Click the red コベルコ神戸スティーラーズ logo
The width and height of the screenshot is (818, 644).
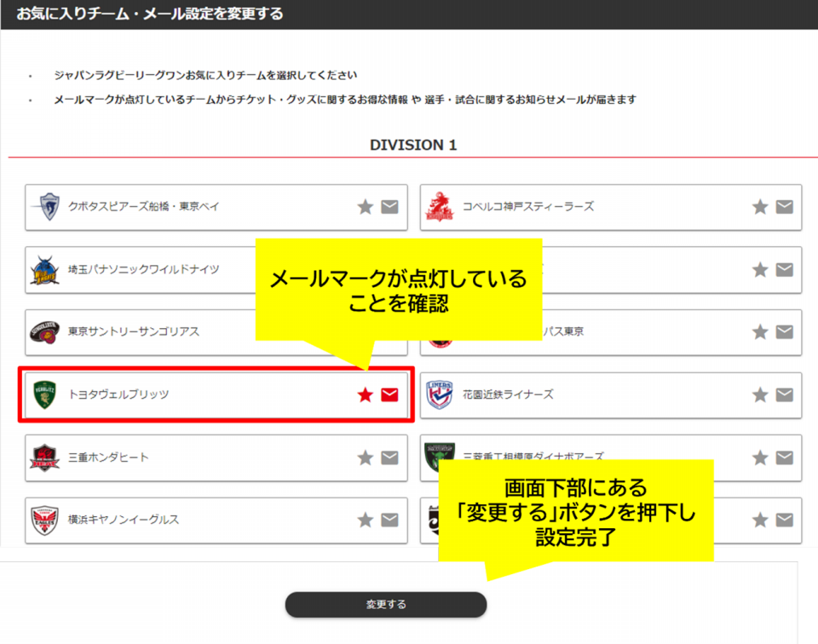click(440, 206)
